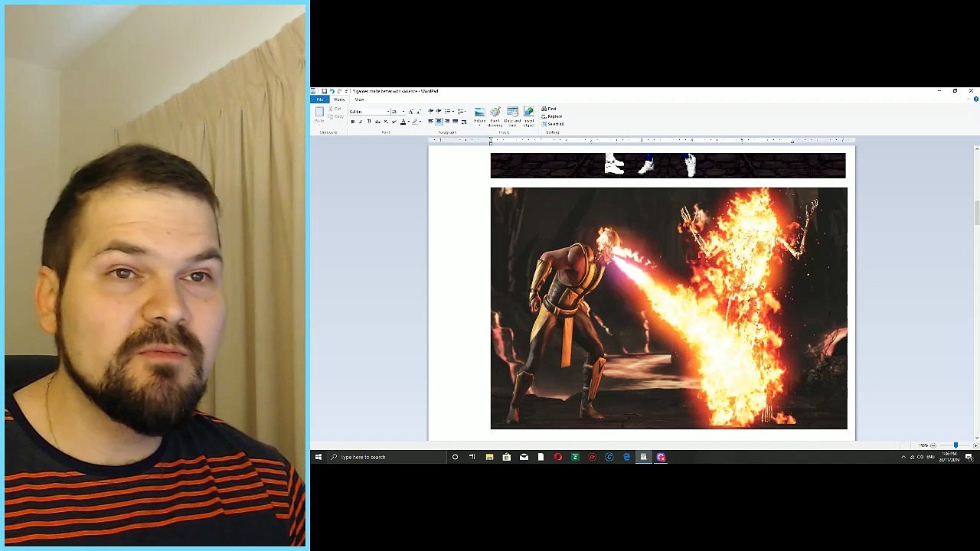Apply the font color A icon

[403, 122]
